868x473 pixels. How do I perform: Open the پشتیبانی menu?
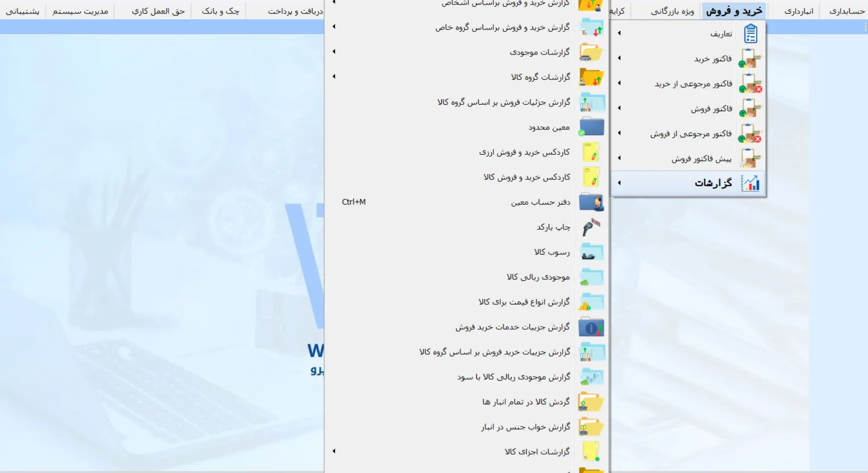pyautogui.click(x=22, y=11)
